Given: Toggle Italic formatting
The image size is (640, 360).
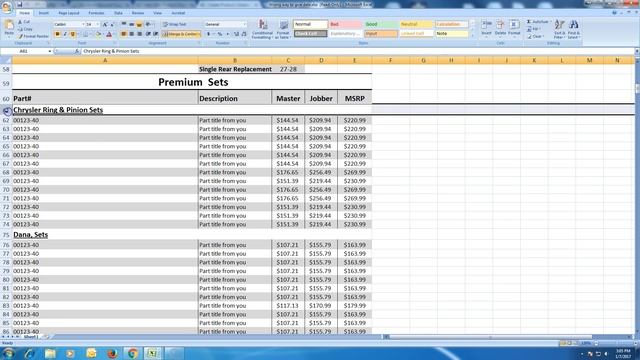Looking at the screenshot, I should point(64,34).
